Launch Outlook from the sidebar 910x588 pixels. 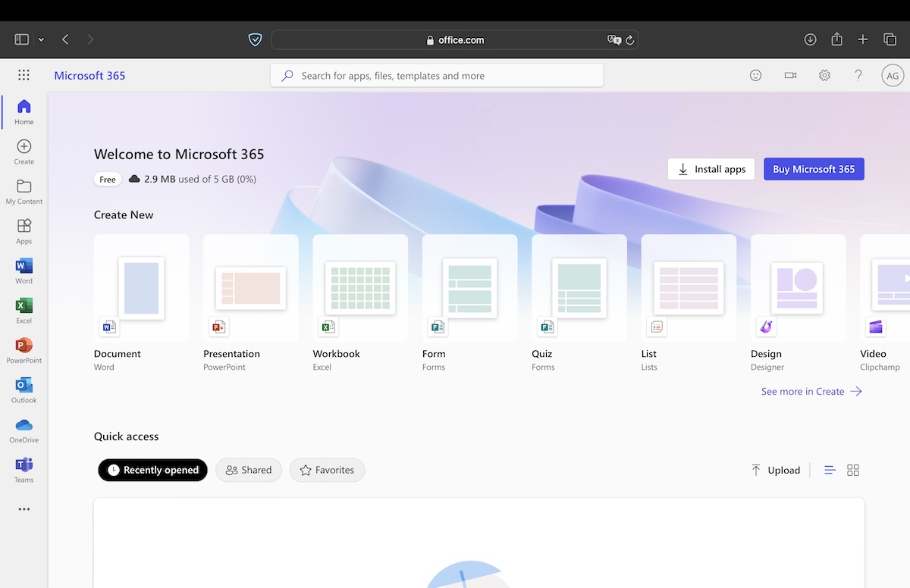[x=24, y=390]
